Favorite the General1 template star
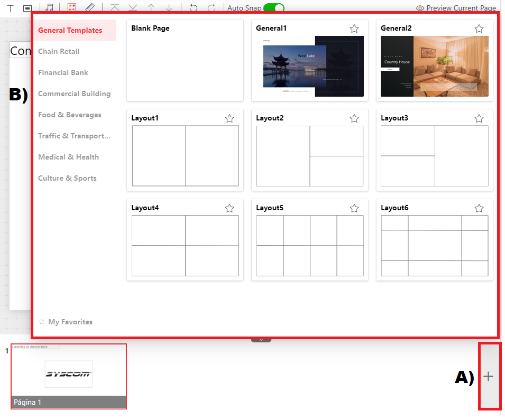505x420 pixels. pos(354,29)
